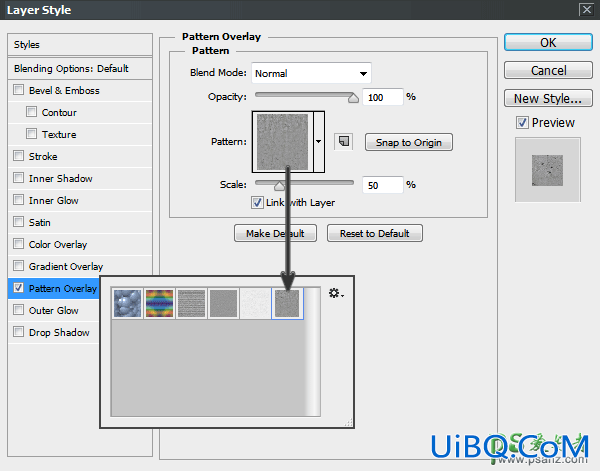Select the Color Overlay style entry

pyautogui.click(x=58, y=244)
